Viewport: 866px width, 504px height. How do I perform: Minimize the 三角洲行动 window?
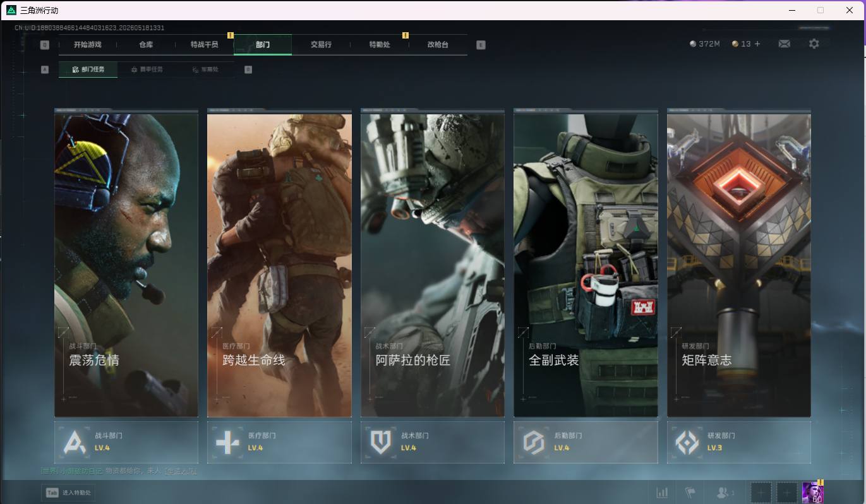(x=792, y=10)
